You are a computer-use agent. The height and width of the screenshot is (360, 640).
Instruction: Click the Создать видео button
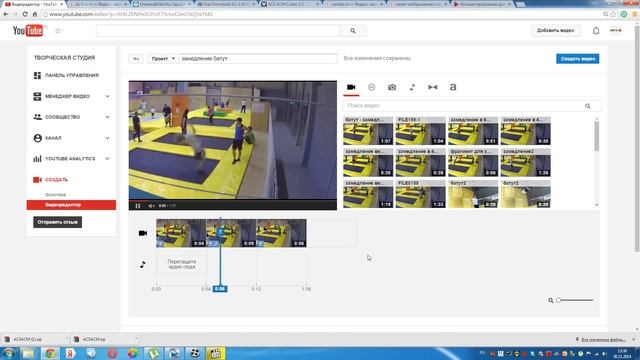[x=577, y=59]
